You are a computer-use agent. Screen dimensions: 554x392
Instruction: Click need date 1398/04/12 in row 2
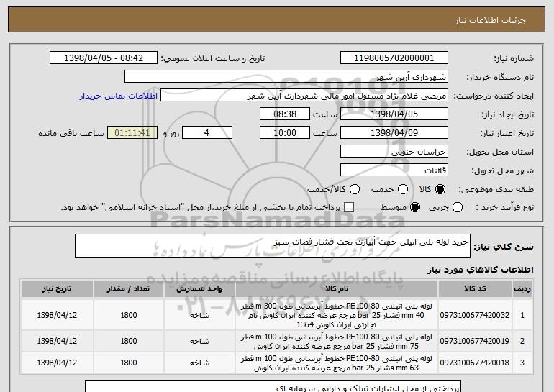tap(57, 341)
